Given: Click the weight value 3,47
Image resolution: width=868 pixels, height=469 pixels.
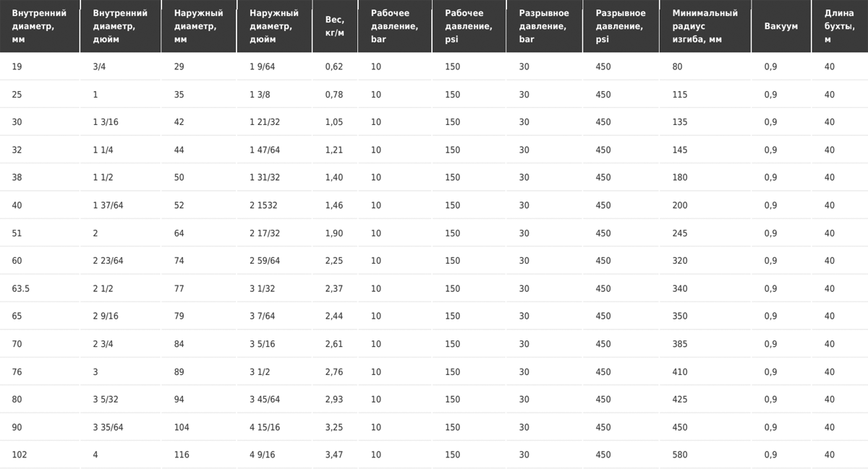Looking at the screenshot, I should (335, 455).
